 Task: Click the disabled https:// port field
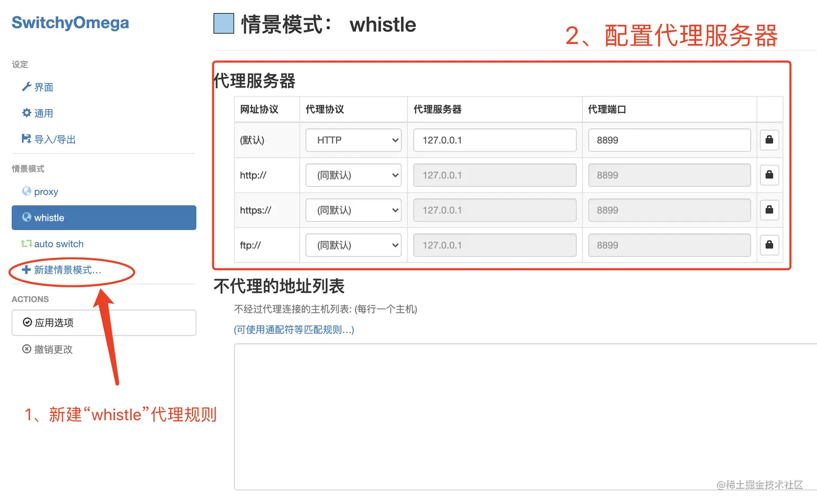coord(669,210)
